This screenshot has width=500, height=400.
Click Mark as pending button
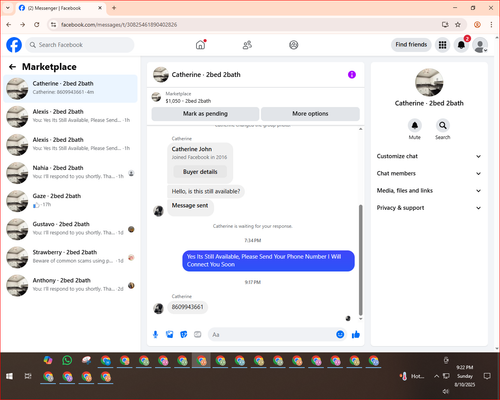(x=205, y=114)
